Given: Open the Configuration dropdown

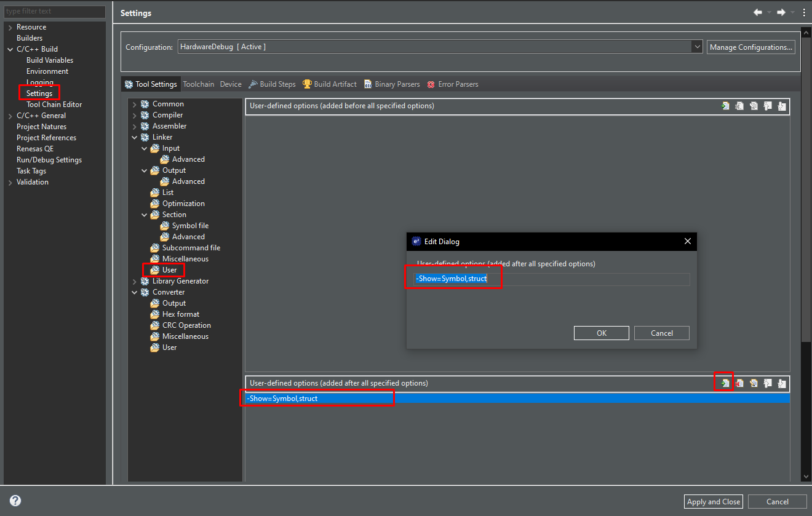Looking at the screenshot, I should click(x=696, y=47).
